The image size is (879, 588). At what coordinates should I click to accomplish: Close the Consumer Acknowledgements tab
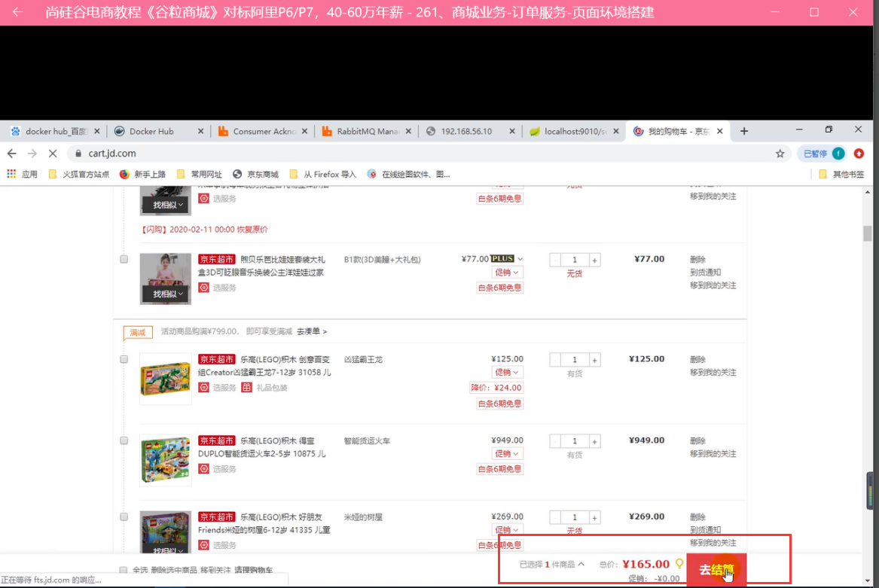[x=304, y=131]
